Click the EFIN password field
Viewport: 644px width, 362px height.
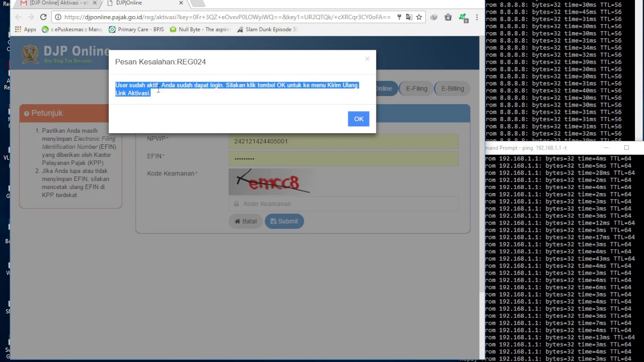pyautogui.click(x=343, y=159)
